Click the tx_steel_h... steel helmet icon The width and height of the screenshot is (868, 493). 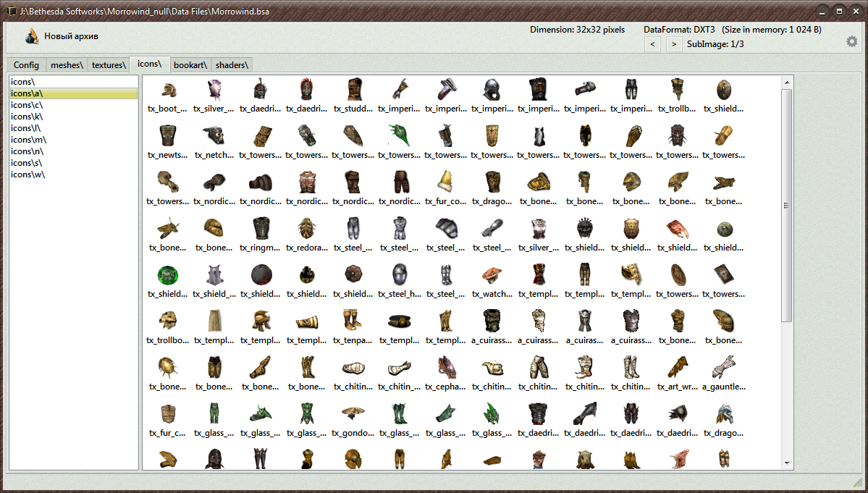[400, 275]
